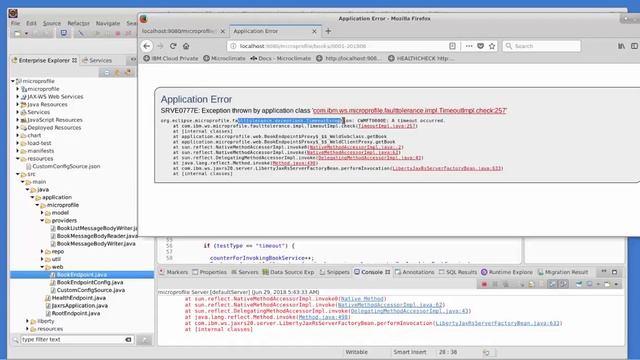Maximize the Console panel
This screenshot has height=360, width=640.
(x=614, y=272)
